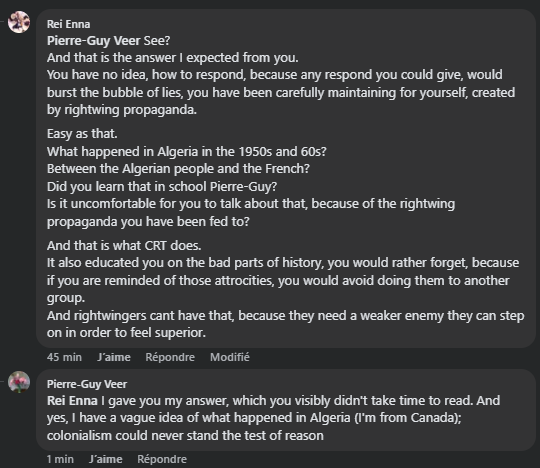Image resolution: width=540 pixels, height=468 pixels.
Task: Select the 'colonialism could never stand' sentence
Action: (x=185, y=436)
